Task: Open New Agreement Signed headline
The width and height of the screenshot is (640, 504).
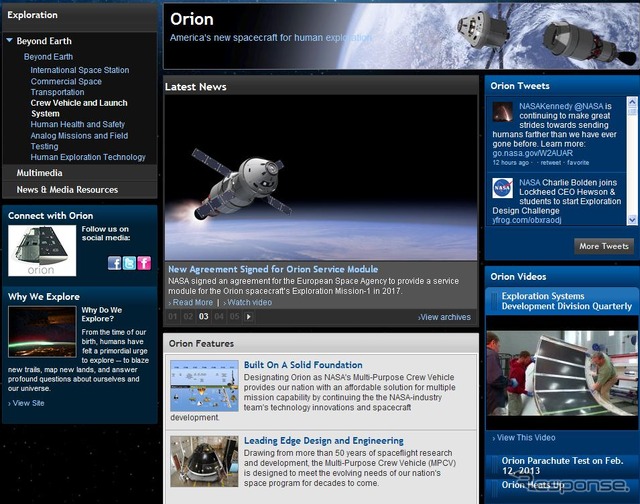Action: point(273,269)
